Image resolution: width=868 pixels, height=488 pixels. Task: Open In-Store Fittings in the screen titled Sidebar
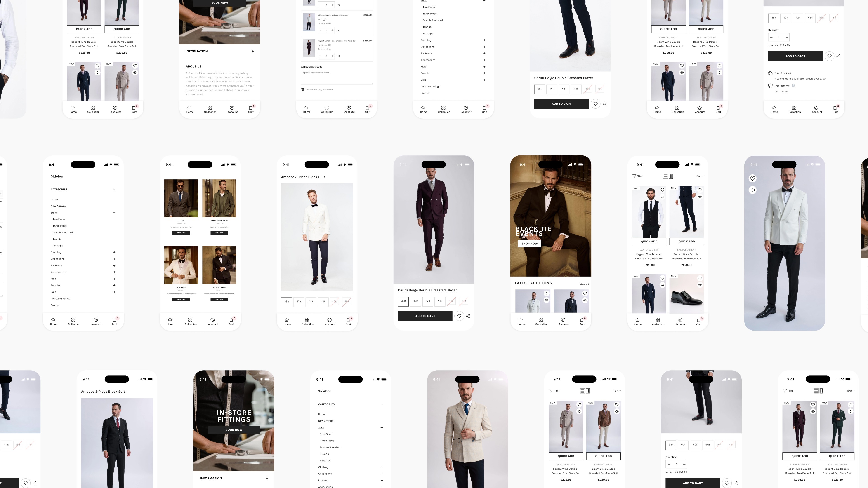point(60,299)
